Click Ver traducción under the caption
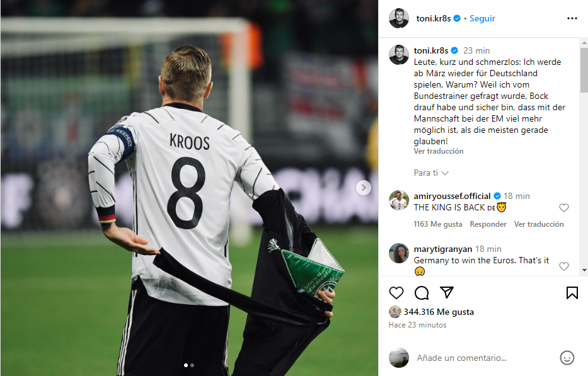 point(439,151)
